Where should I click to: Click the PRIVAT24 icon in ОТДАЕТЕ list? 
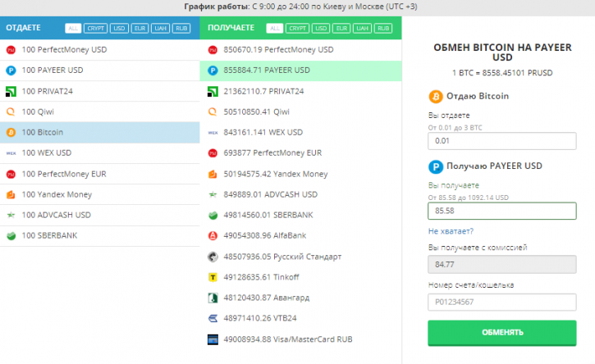[x=11, y=91]
